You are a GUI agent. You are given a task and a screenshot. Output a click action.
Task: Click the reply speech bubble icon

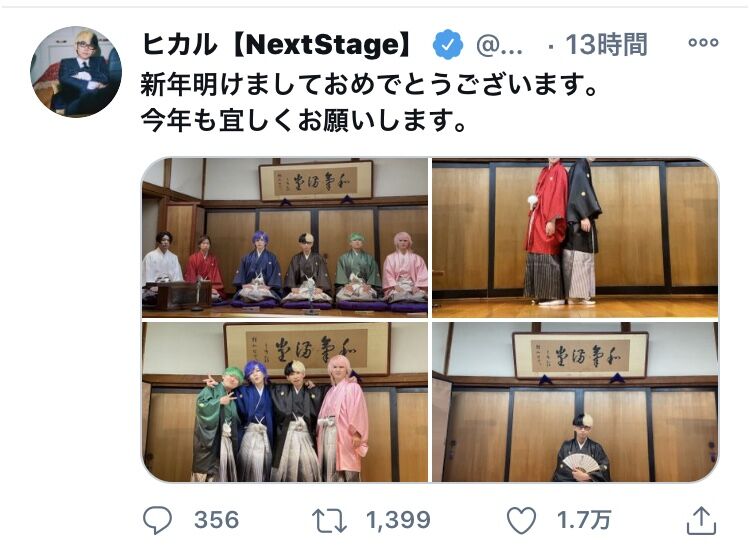click(157, 520)
